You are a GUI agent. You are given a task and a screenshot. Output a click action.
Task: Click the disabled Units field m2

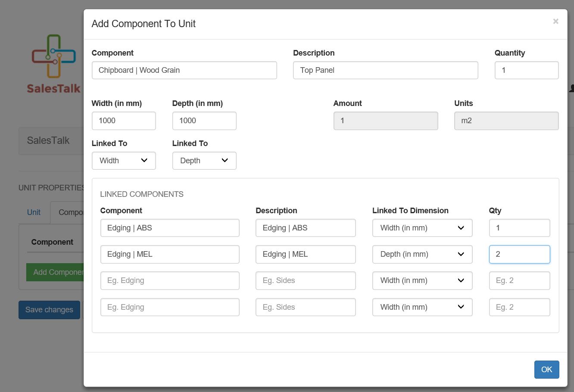tap(506, 121)
